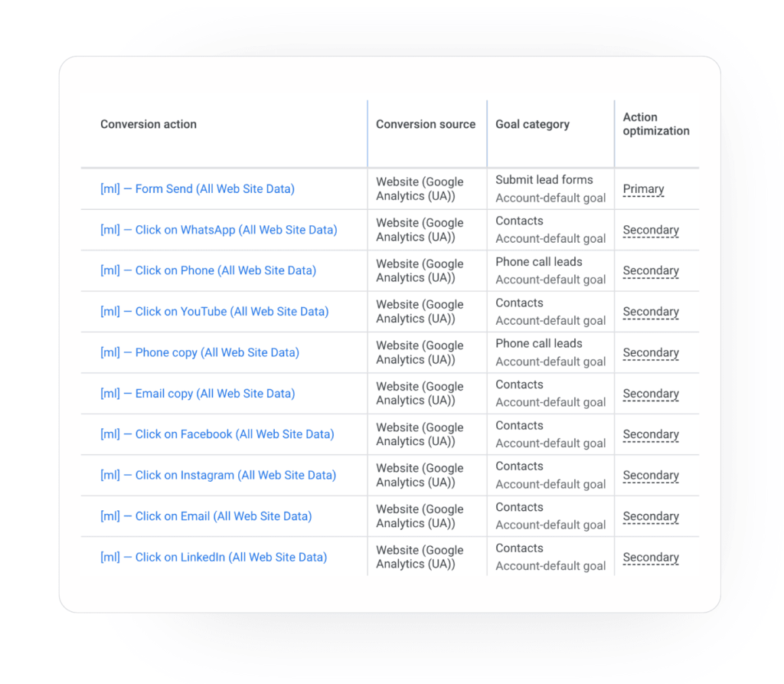Click the Conversion source column header
This screenshot has height=684, width=784.
[426, 123]
